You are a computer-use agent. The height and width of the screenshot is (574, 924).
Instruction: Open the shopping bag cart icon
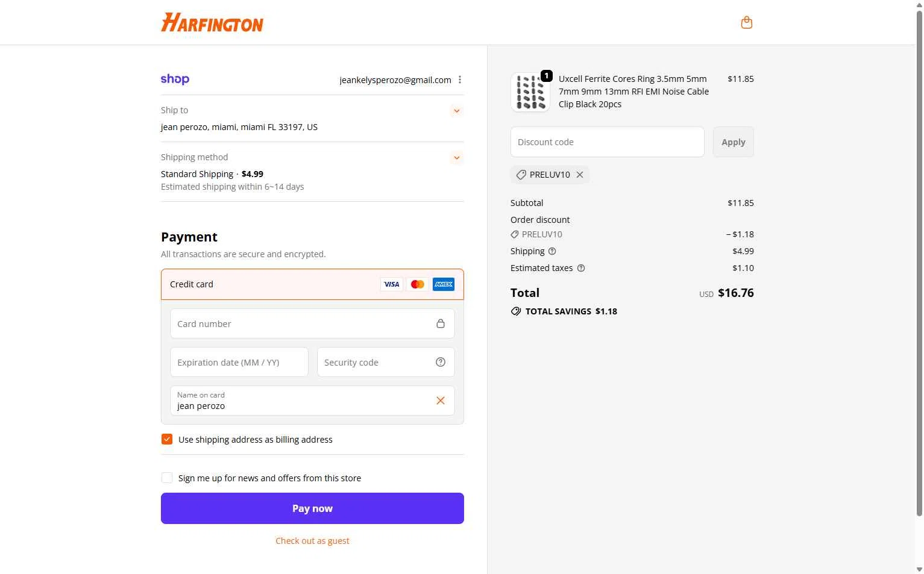click(x=746, y=23)
